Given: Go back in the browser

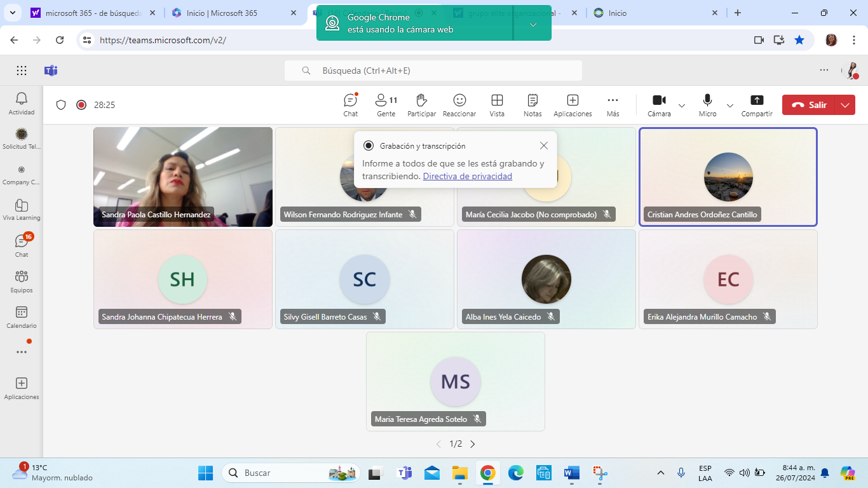Looking at the screenshot, I should pos(15,40).
